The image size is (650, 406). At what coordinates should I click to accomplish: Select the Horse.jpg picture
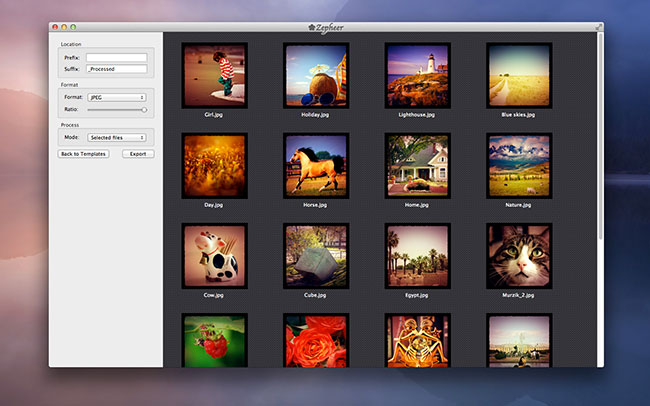point(315,165)
